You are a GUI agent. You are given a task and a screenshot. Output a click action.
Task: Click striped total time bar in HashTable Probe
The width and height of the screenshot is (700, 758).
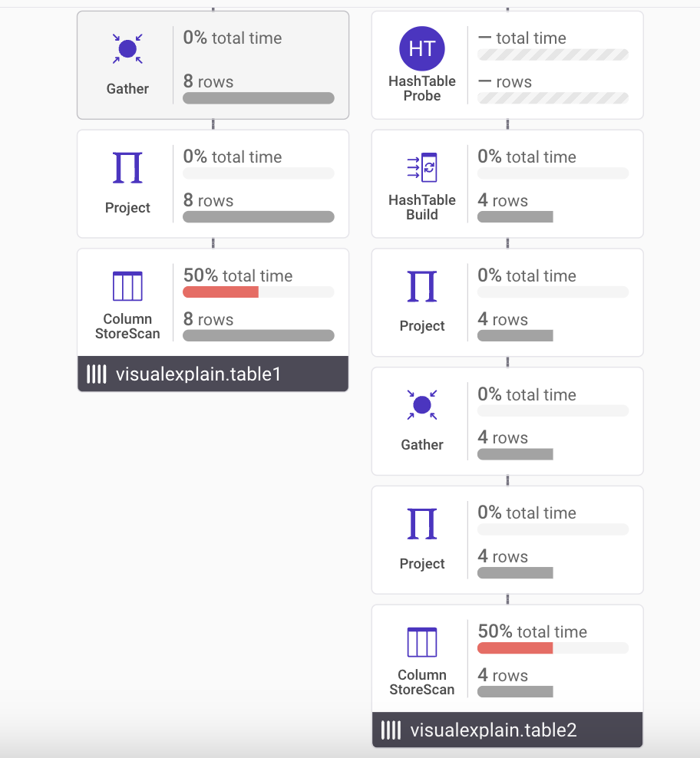point(553,54)
